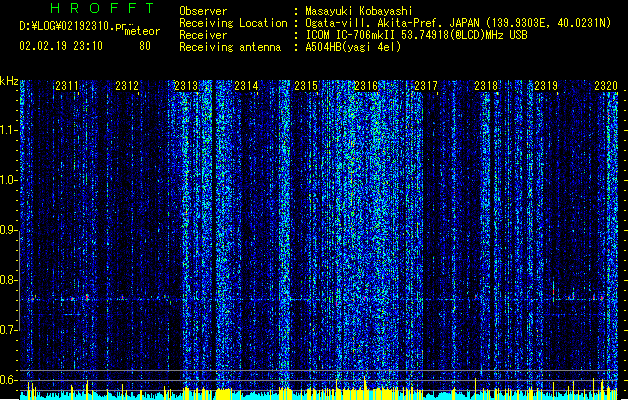Viewport: 629px width, 400px height.
Task: Click the 0.7 frequency axis label
Action: pos(9,330)
